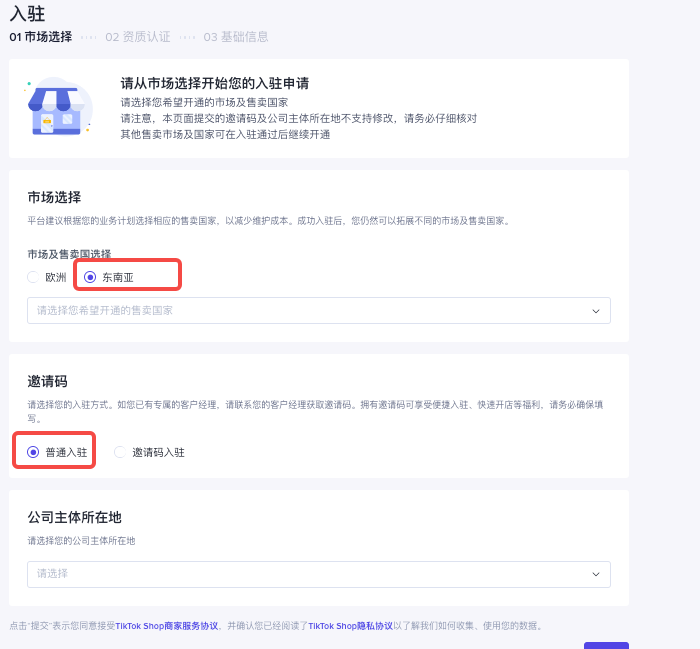The image size is (700, 649).
Task: Click the chevron arrow in the 售卖国家 dropdown
Action: [x=596, y=311]
